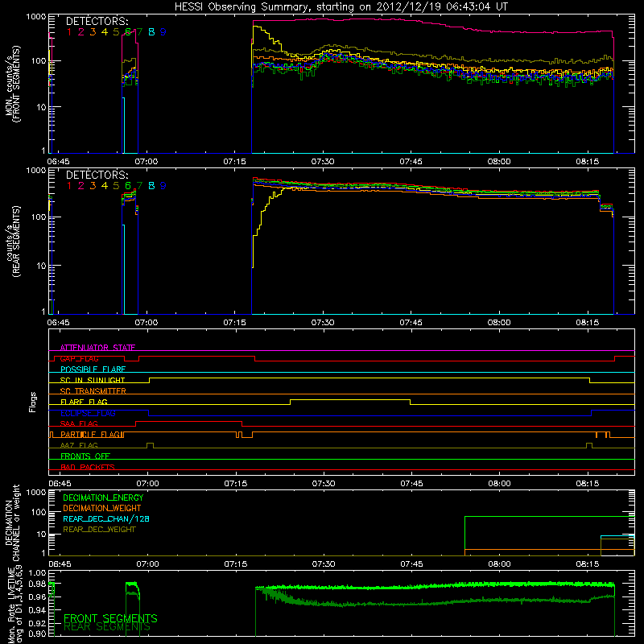Select the ATTENUATOR_STATE flag label
This screenshot has width=644, height=644.
click(x=97, y=348)
